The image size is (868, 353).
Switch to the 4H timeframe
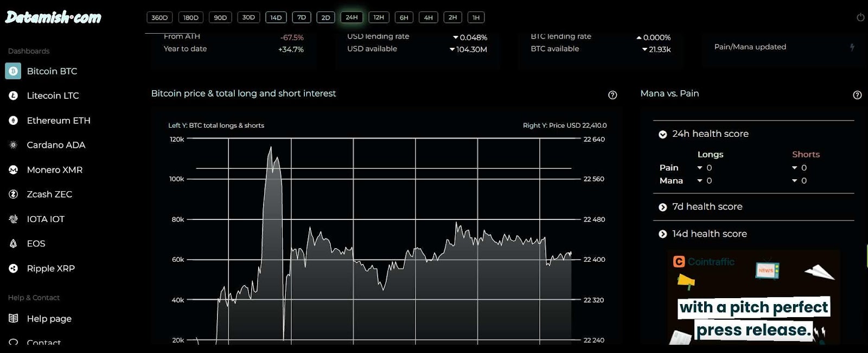pyautogui.click(x=428, y=17)
